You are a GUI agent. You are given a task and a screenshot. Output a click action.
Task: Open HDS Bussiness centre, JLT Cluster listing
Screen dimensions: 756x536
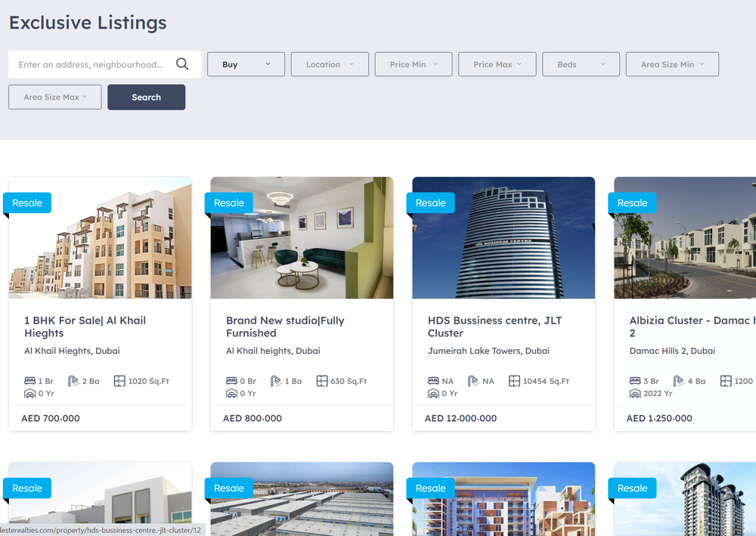(x=494, y=327)
